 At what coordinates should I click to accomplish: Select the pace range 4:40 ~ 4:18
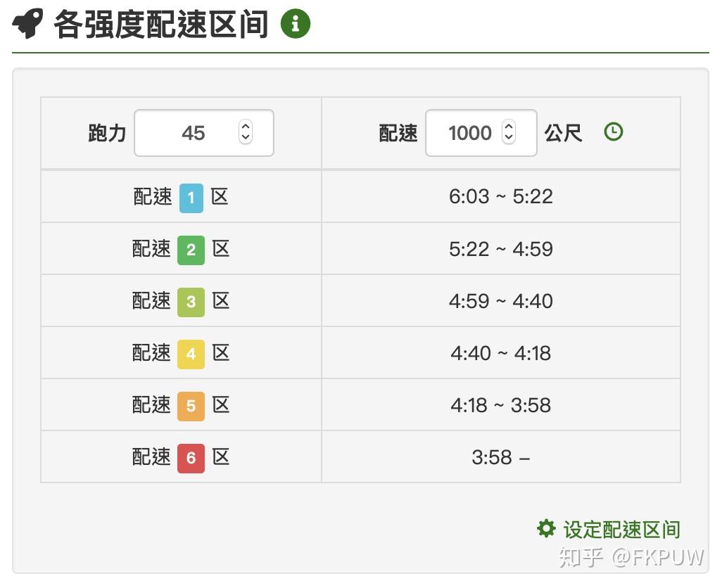[500, 353]
